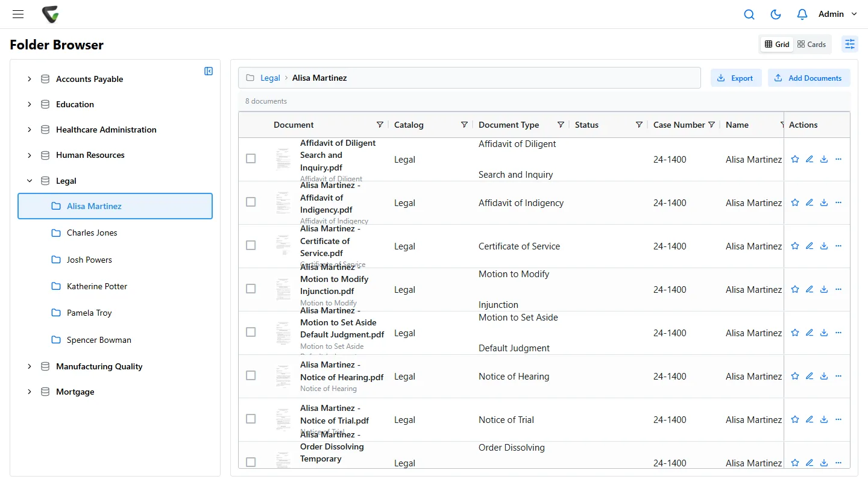The width and height of the screenshot is (868, 482).
Task: Expand the Mortgage catalog
Action: coord(29,392)
